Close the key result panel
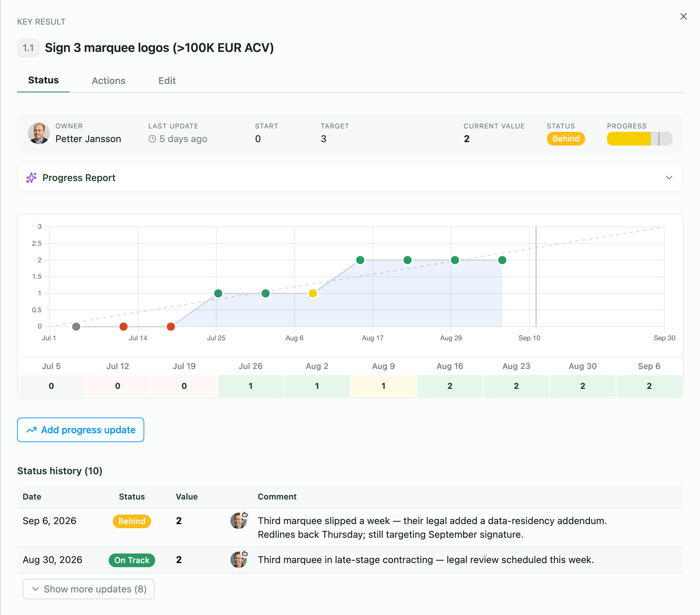700x615 pixels. coord(683,16)
